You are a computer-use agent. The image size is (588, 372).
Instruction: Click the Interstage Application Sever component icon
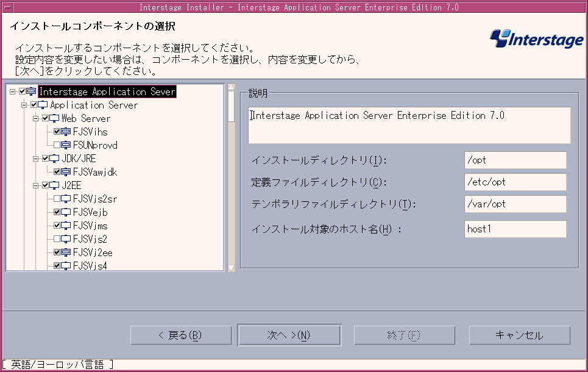tap(32, 91)
